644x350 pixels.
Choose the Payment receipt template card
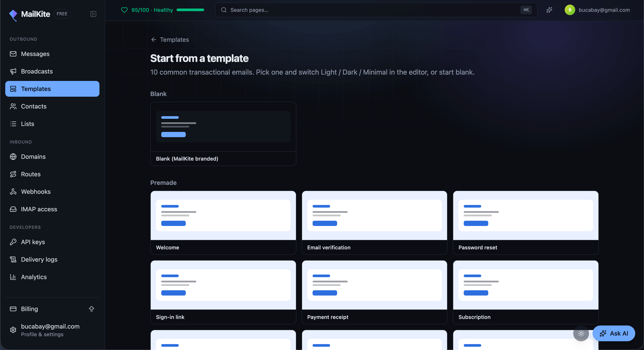tap(375, 292)
